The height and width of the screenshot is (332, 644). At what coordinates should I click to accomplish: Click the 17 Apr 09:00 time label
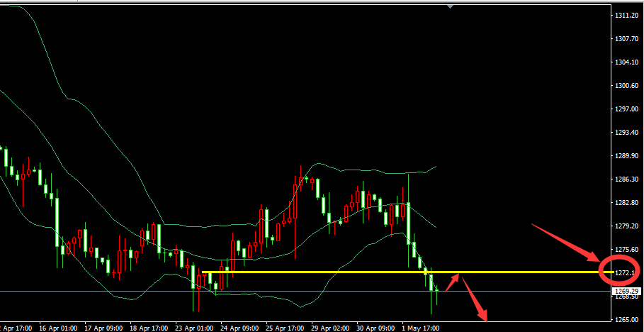(102, 328)
